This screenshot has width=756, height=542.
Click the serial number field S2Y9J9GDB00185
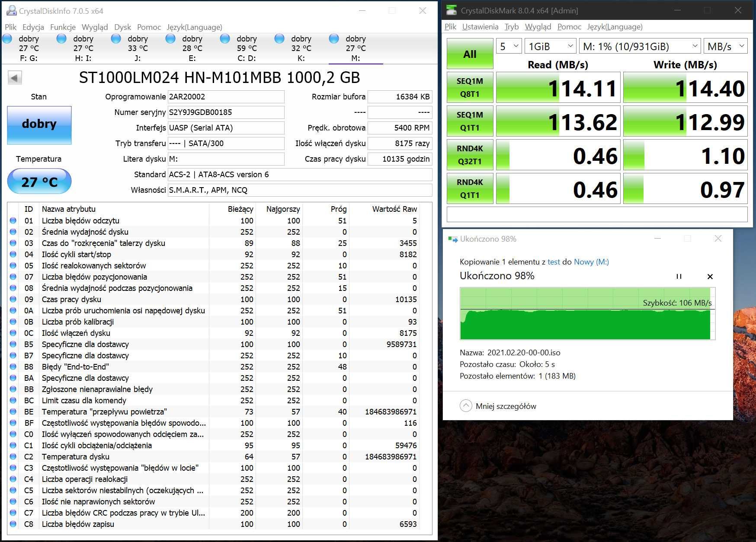(226, 112)
